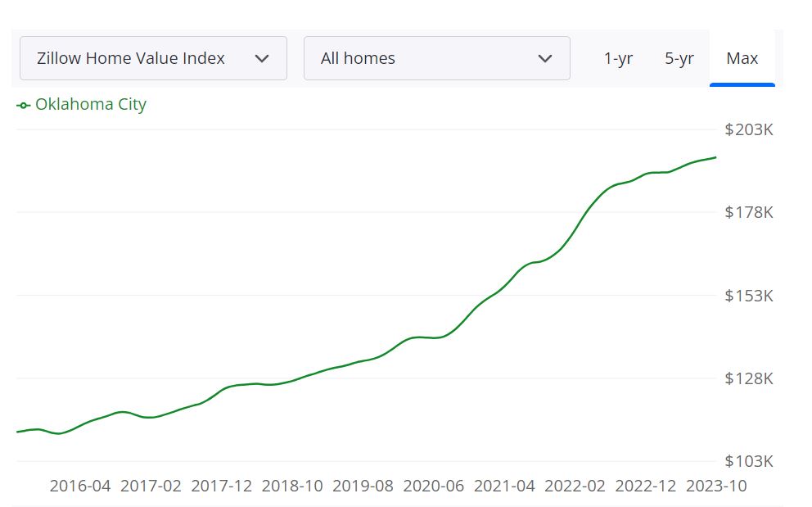Toggle the Oklahoma City series visibility

pos(81,104)
